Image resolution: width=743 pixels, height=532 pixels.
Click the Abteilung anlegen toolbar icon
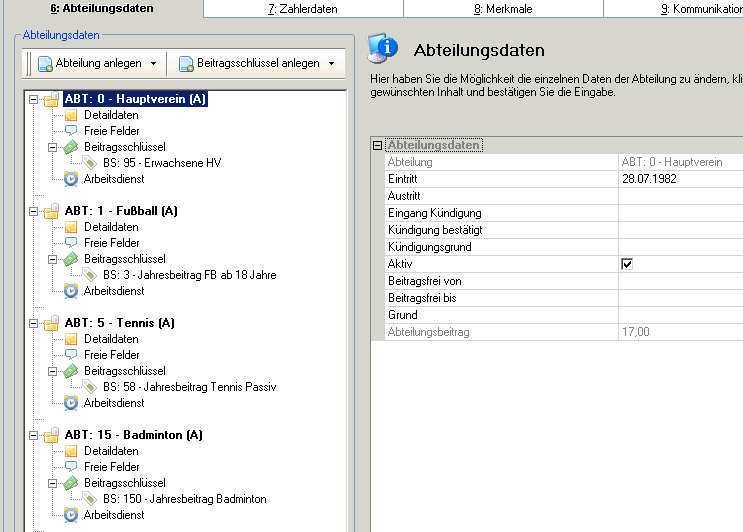pos(45,64)
